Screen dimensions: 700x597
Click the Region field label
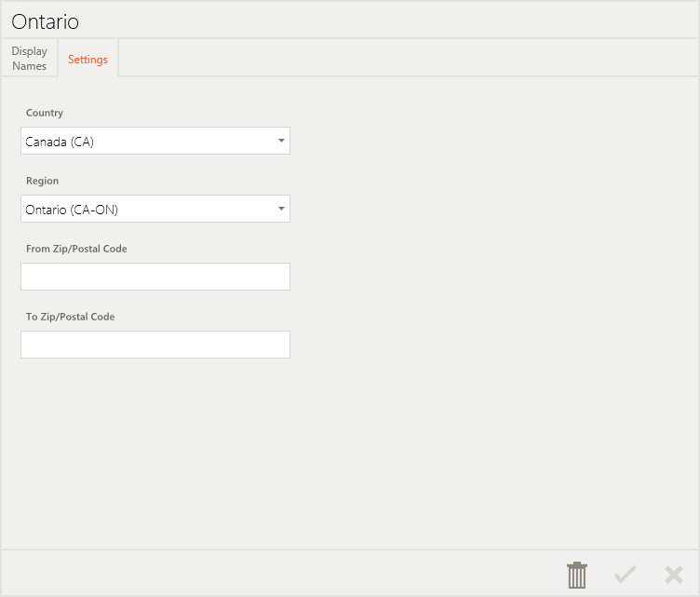point(42,181)
